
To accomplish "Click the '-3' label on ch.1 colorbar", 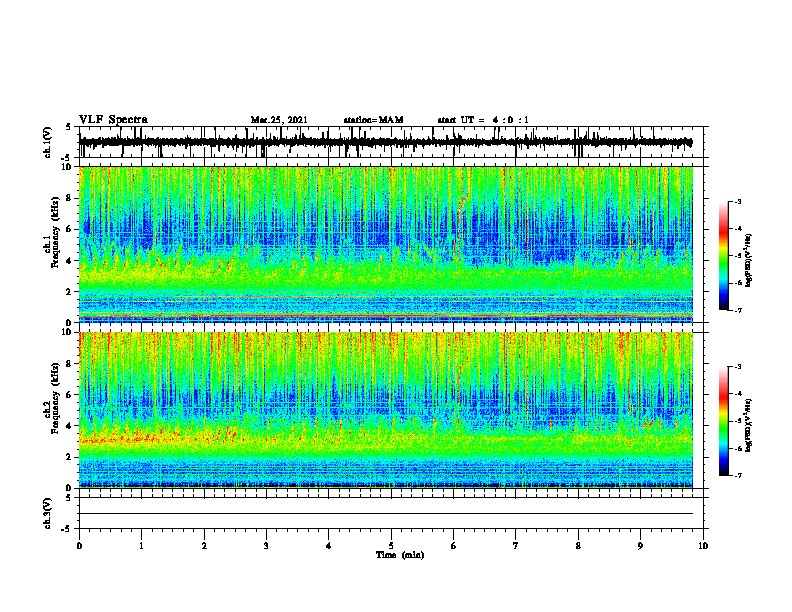I will coord(737,201).
